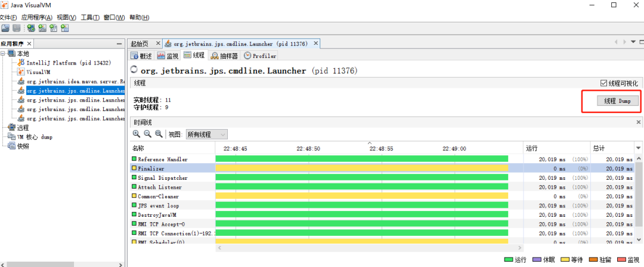Click the yellow 等待 legend swatch
This screenshot has height=267, width=644.
(565, 260)
